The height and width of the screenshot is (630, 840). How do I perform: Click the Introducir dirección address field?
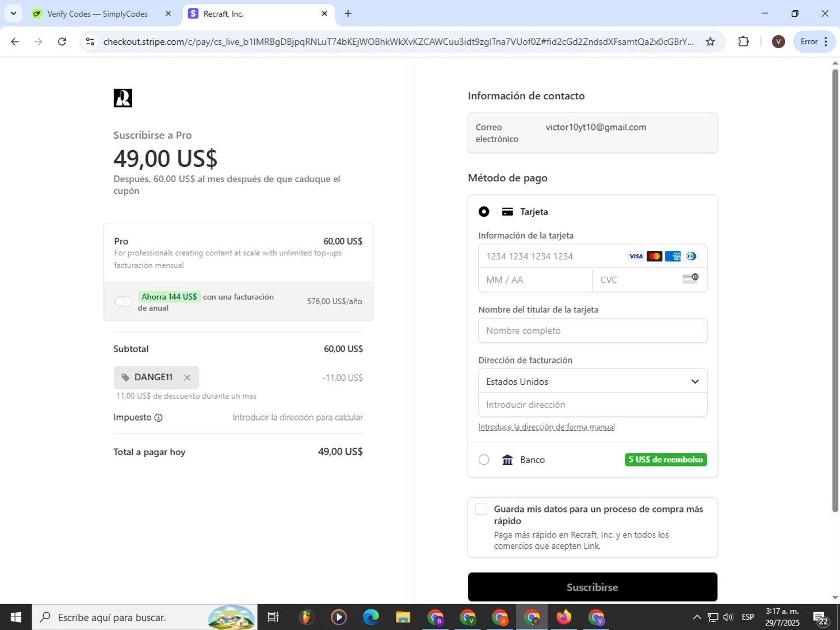592,405
